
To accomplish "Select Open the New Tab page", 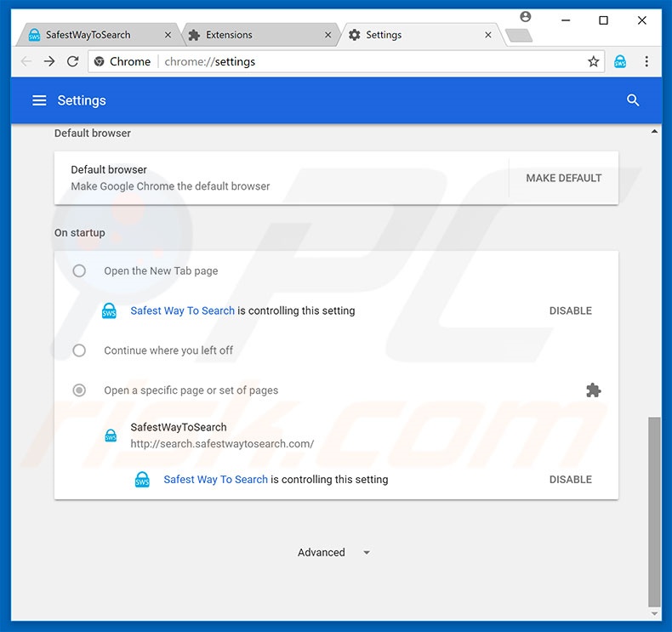I will (x=79, y=270).
